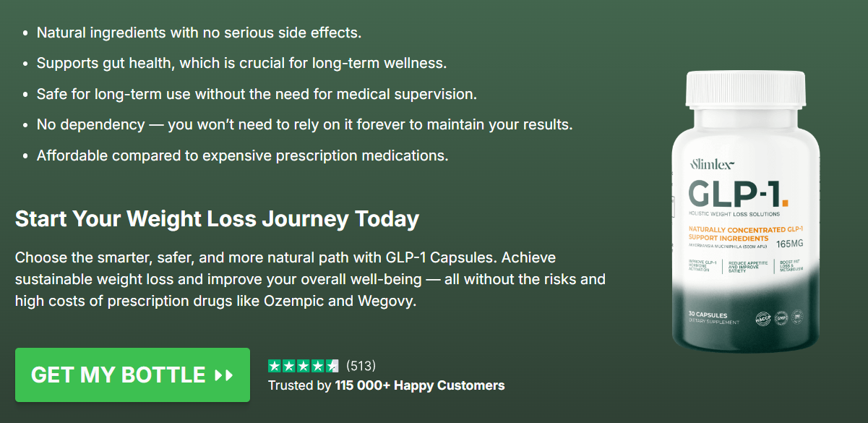Click the rightmost certification badge on the bottle
The width and height of the screenshot is (868, 423).
point(797,317)
